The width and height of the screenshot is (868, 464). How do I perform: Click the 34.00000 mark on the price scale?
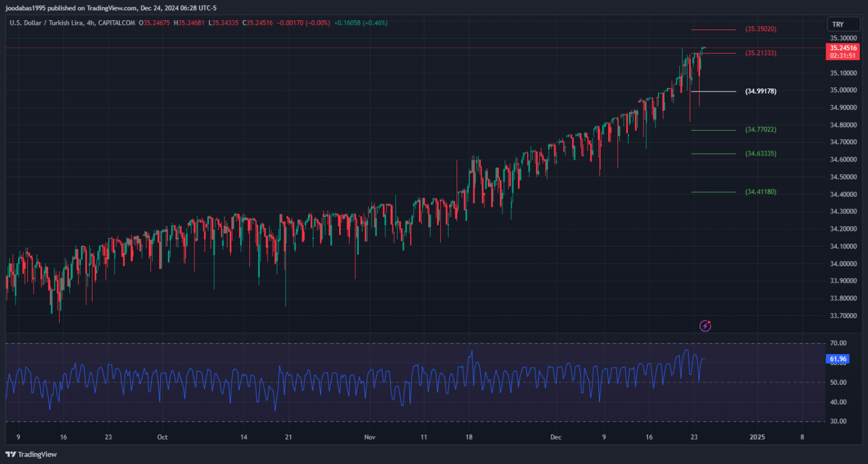843,264
